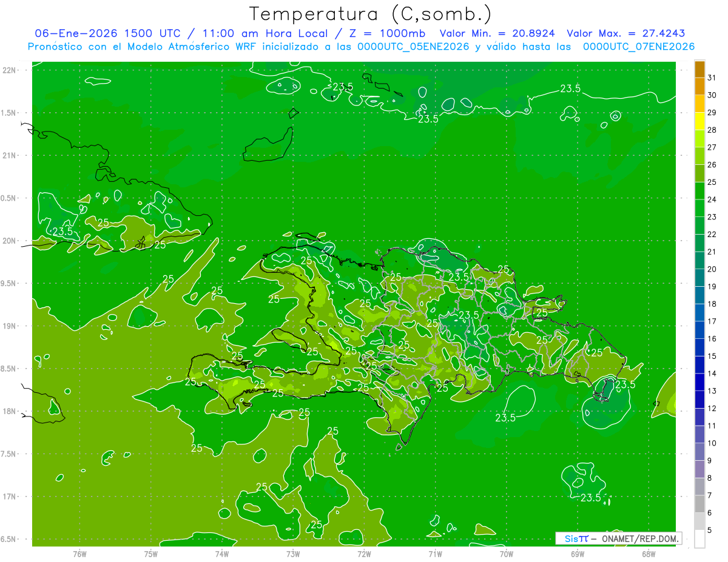Click the "18N" latitude axis label
This screenshot has height=562, width=728.
click(10, 411)
